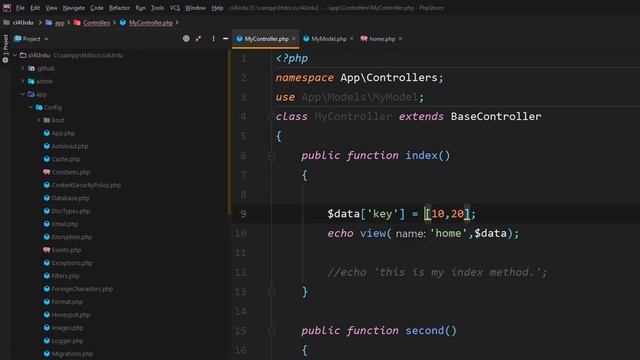The image size is (640, 360).
Task: Select Honeypot.php in the project tree
Action: pos(71,315)
